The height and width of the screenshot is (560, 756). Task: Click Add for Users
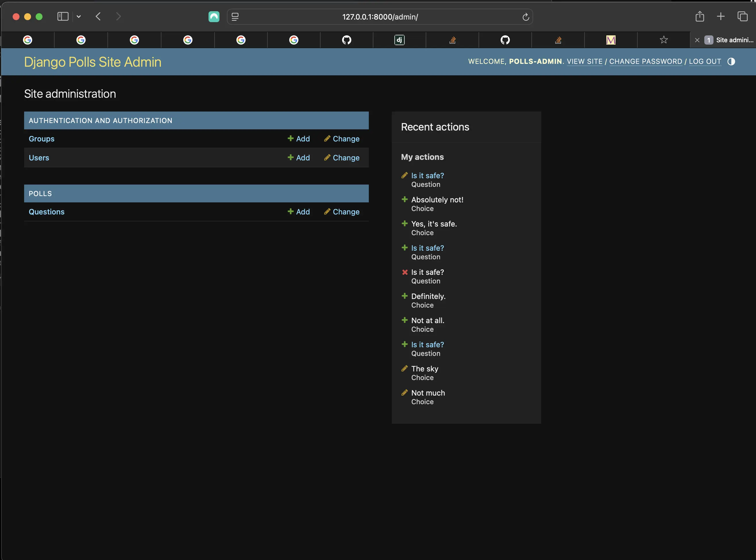tap(299, 158)
